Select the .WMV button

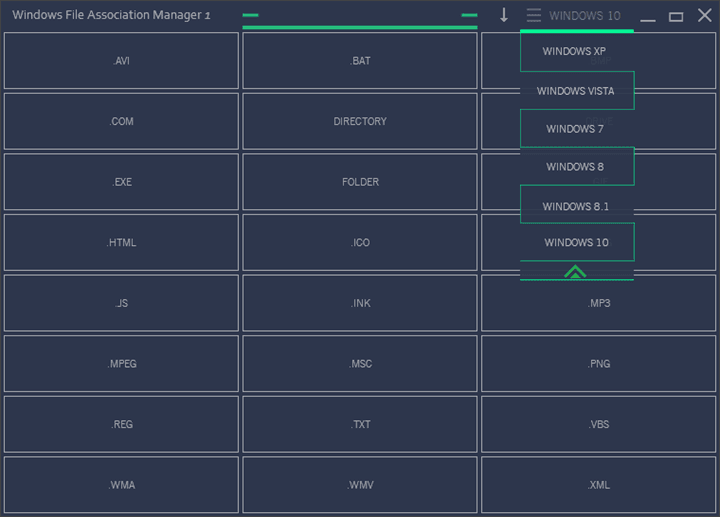360,485
